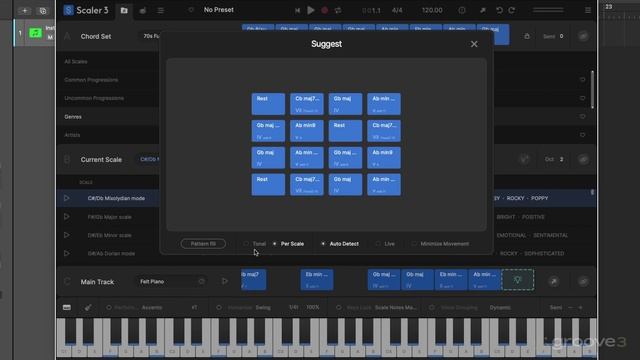Open the list view icon in header
Image resolution: width=640 pixels, height=360 pixels.
pyautogui.click(x=160, y=10)
